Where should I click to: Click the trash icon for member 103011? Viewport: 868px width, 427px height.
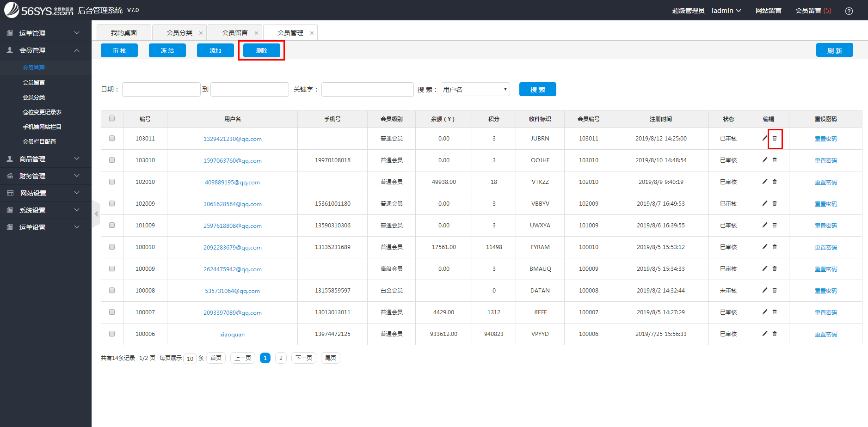[x=775, y=138]
